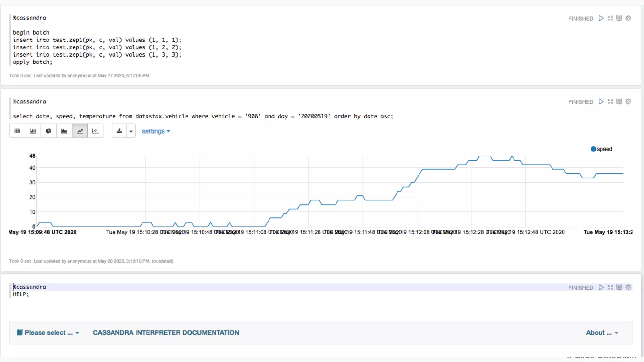Select the area chart visualization
Viewport: 644px width, 362px height.
pyautogui.click(x=64, y=131)
